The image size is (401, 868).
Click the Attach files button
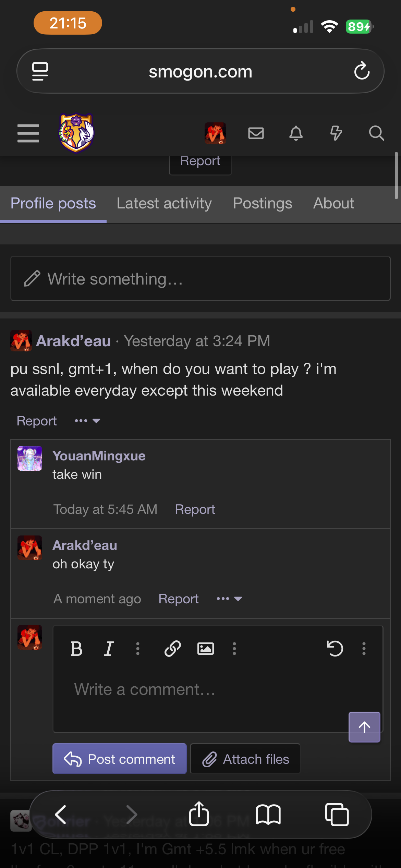(245, 759)
